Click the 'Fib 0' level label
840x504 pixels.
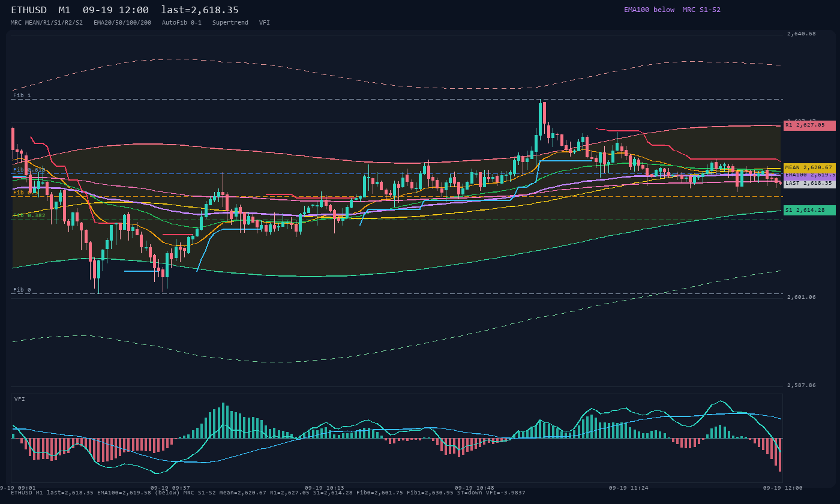(22, 290)
